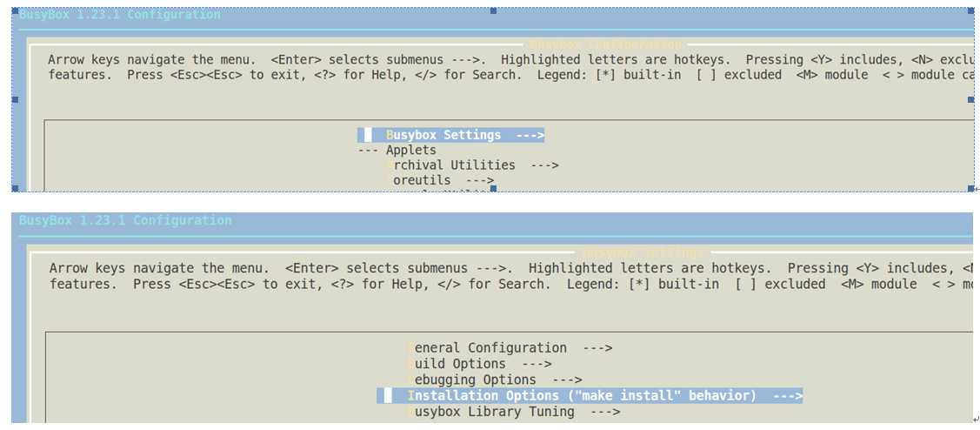Open the Debugging Options submenu
The height and width of the screenshot is (430, 980).
tap(495, 380)
